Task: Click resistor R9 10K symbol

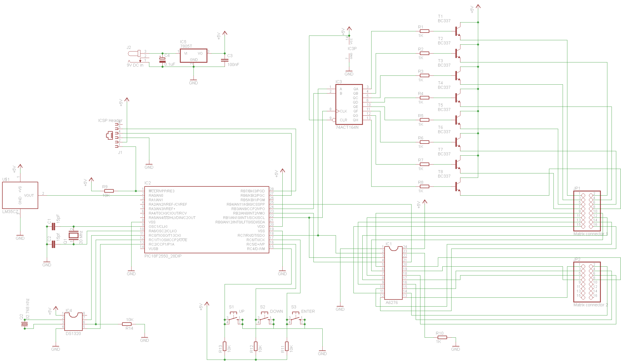Action: (x=109, y=191)
